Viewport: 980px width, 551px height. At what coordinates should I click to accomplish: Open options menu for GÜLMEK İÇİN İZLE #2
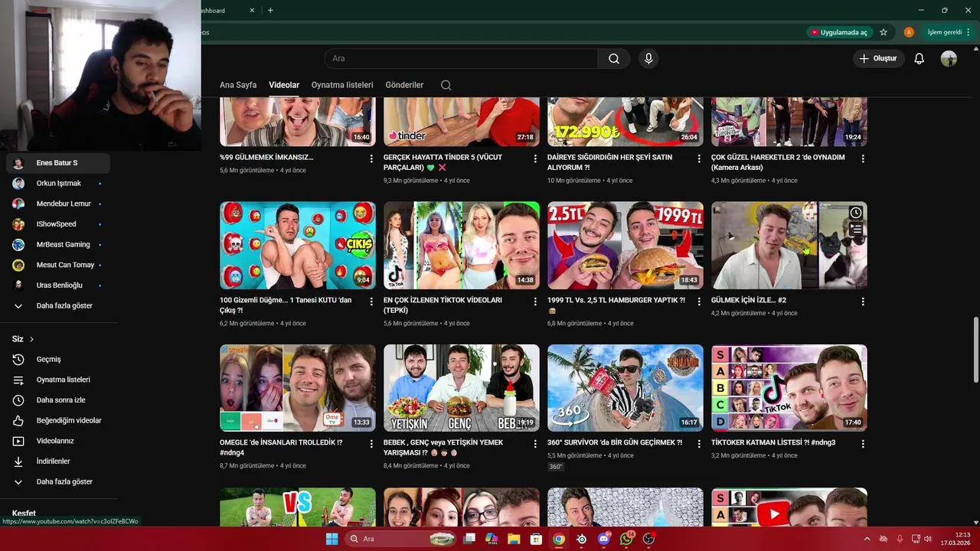coord(863,302)
